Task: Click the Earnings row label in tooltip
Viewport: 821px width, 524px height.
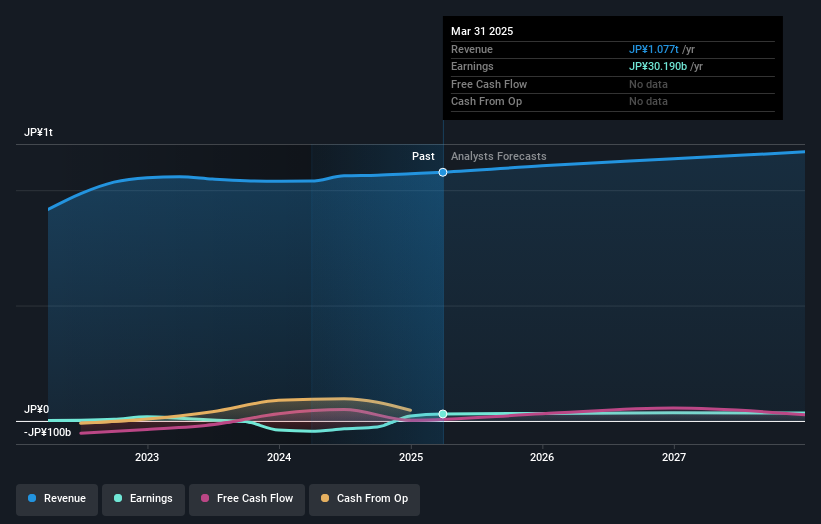Action: (x=472, y=66)
